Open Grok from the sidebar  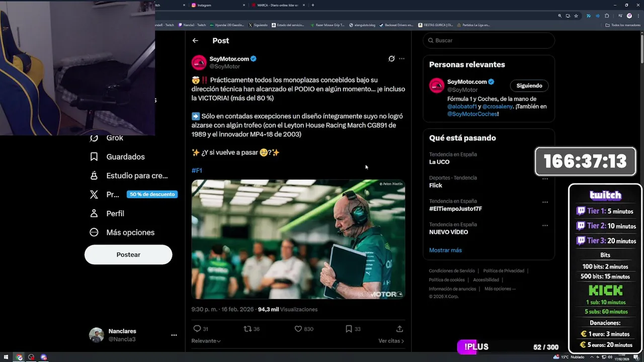point(107,138)
